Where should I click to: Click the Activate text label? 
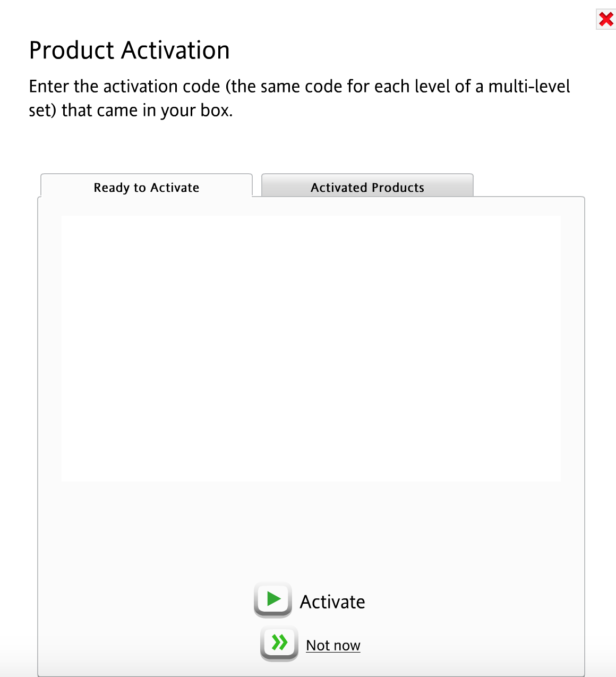(x=332, y=602)
